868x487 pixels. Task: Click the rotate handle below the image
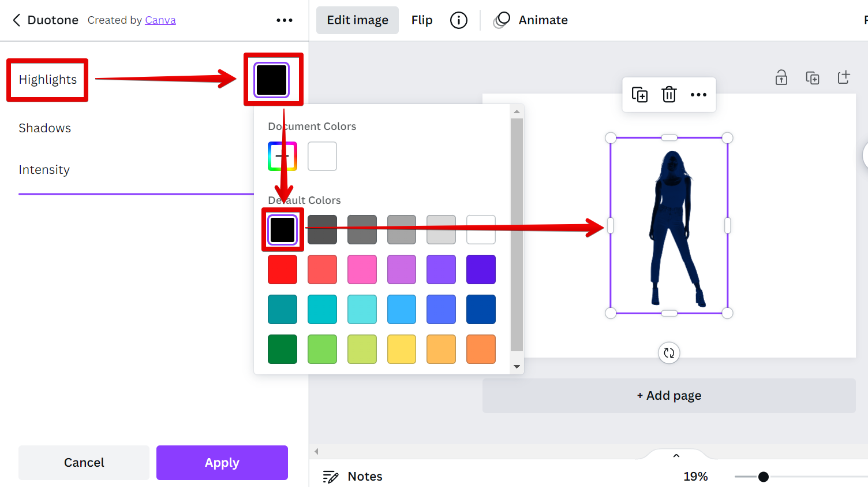coord(669,353)
